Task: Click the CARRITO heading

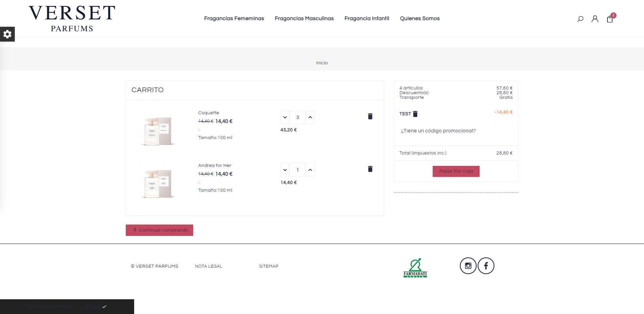Action: coord(148,90)
